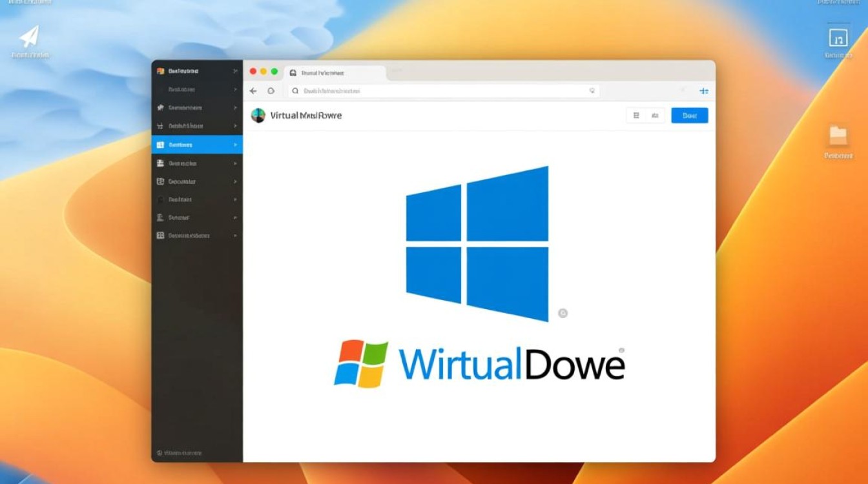Click the round avatar beside the Virtual title
Screen dimensions: 868x484
point(258,116)
